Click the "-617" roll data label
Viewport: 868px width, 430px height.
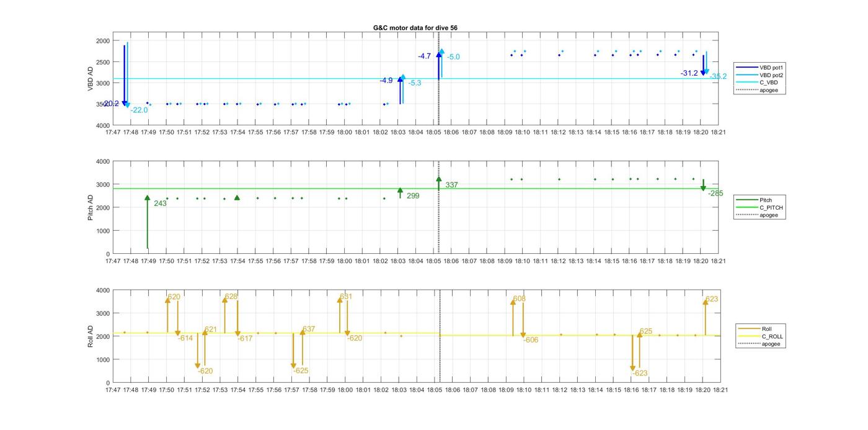coord(246,339)
